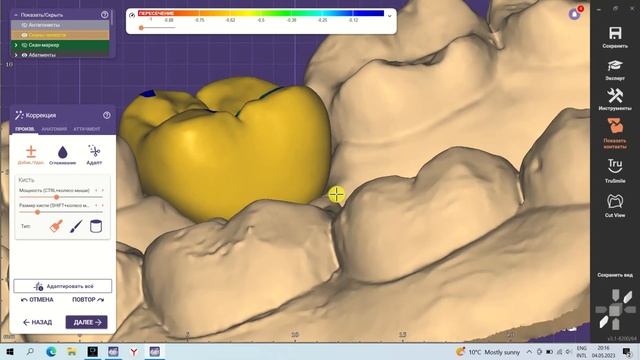The image size is (640, 360).
Task: Click lower-left diagonal view cube arrow
Action: click(603, 322)
